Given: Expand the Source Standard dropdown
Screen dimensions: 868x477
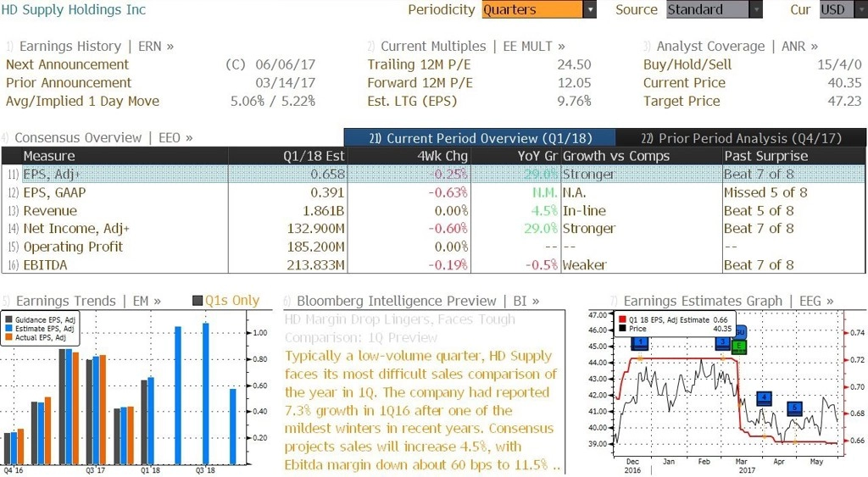Looking at the screenshot, I should (756, 10).
